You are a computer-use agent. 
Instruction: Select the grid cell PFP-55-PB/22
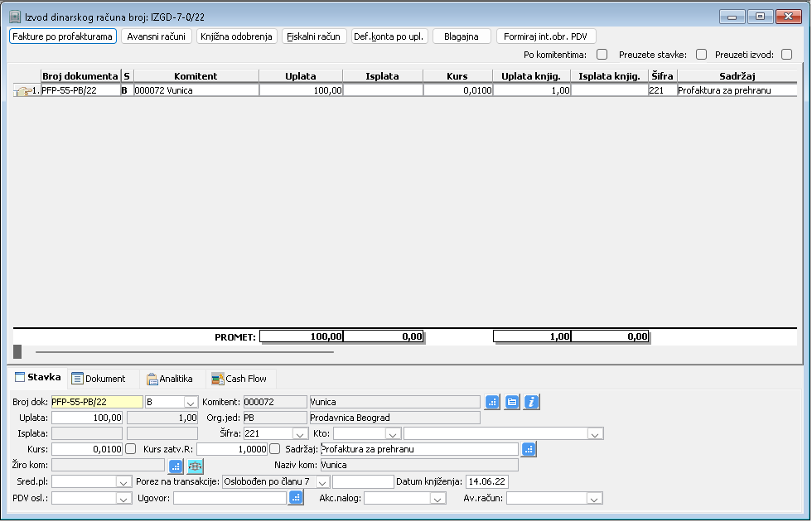80,90
